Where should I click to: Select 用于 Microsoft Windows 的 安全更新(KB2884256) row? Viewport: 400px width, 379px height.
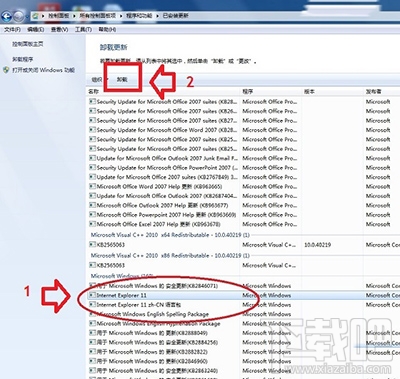coord(243,342)
